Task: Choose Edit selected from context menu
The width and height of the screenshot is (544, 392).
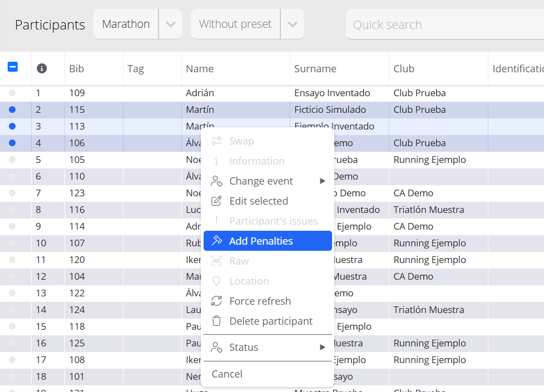Action: (268, 201)
